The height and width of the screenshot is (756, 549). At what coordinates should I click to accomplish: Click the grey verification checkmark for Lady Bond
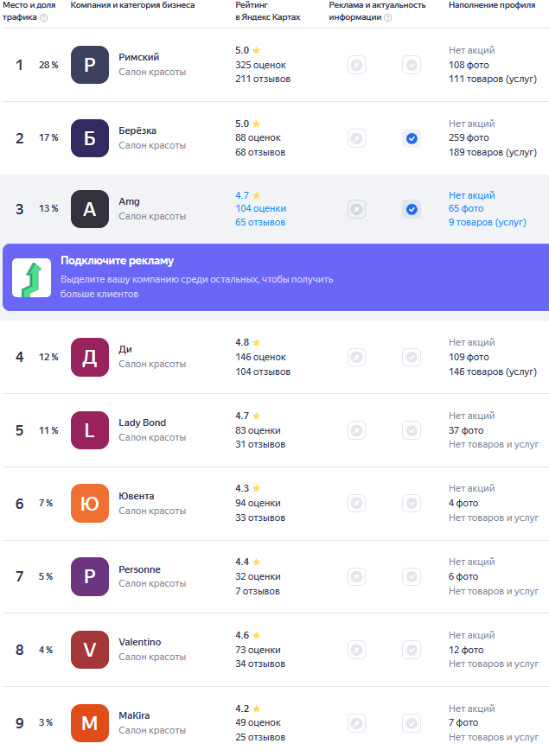click(412, 430)
